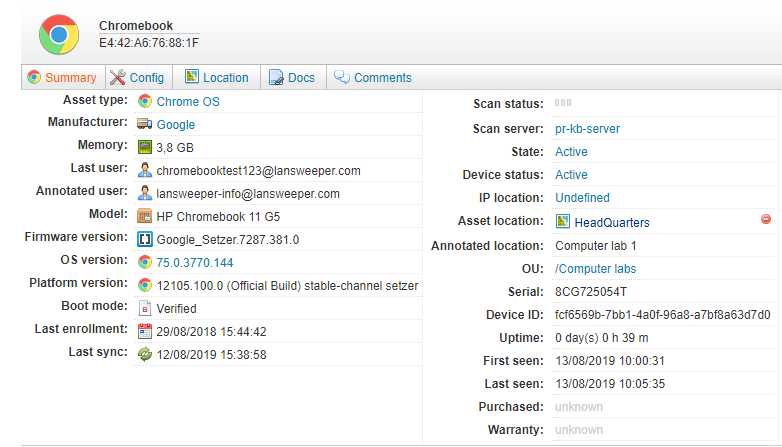The height and width of the screenshot is (447, 782).
Task: Open OS version 75.0.3770.144 link
Action: [x=195, y=263]
